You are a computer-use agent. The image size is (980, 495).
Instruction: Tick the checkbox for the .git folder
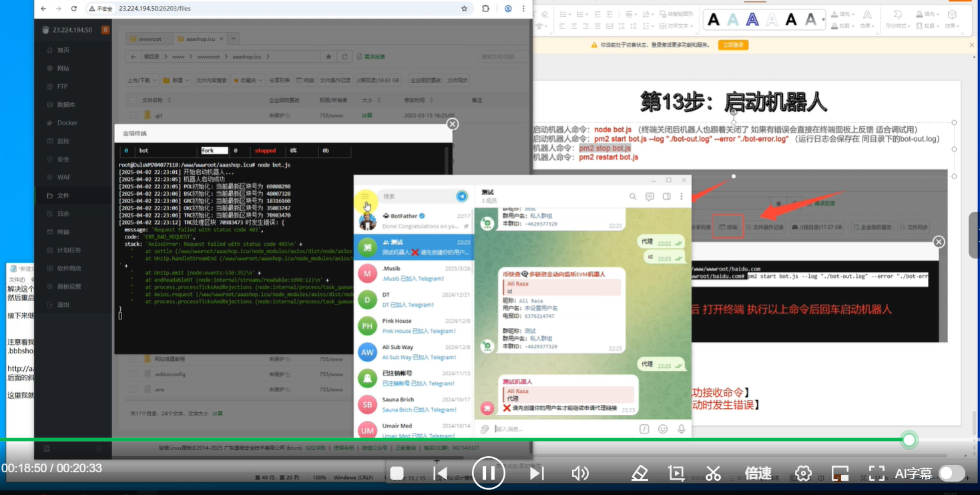click(134, 115)
